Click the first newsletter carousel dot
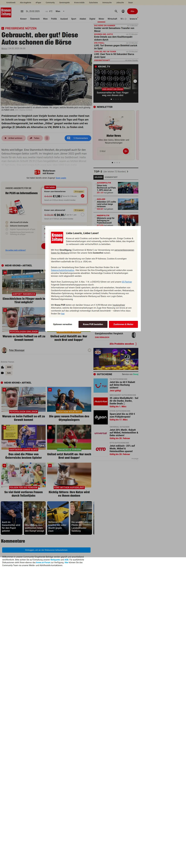Viewport: 186px width, 868px height. click(112, 162)
